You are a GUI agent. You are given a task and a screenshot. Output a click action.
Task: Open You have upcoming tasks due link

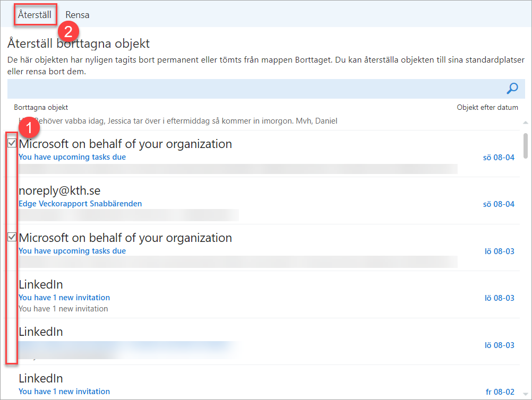64,157
